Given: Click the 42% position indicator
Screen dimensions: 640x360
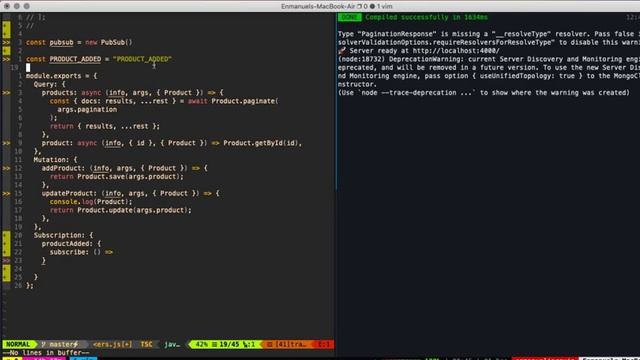Looking at the screenshot, I should (201, 344).
